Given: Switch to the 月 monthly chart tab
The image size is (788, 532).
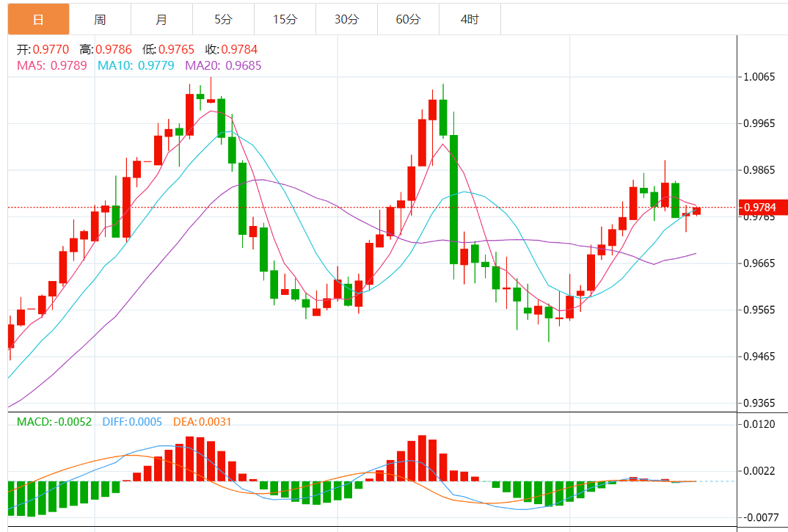Looking at the screenshot, I should click(162, 20).
